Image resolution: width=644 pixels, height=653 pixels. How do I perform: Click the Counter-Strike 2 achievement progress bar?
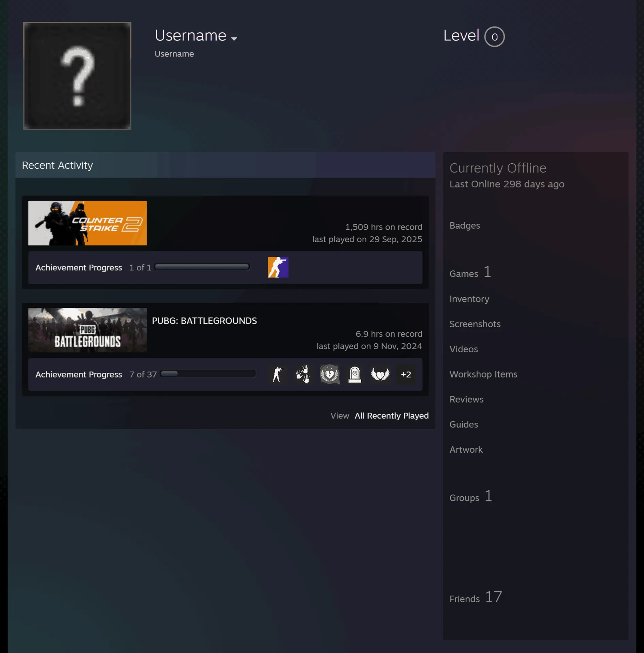point(202,267)
